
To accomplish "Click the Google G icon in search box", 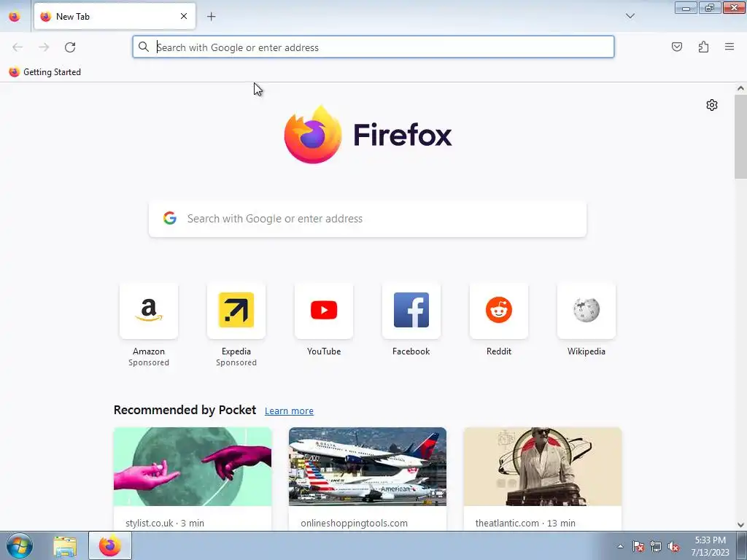I will 170,218.
